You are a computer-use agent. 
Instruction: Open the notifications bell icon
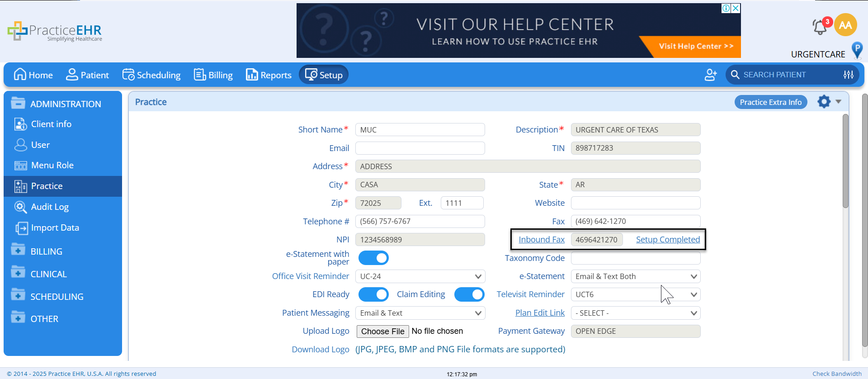[820, 27]
